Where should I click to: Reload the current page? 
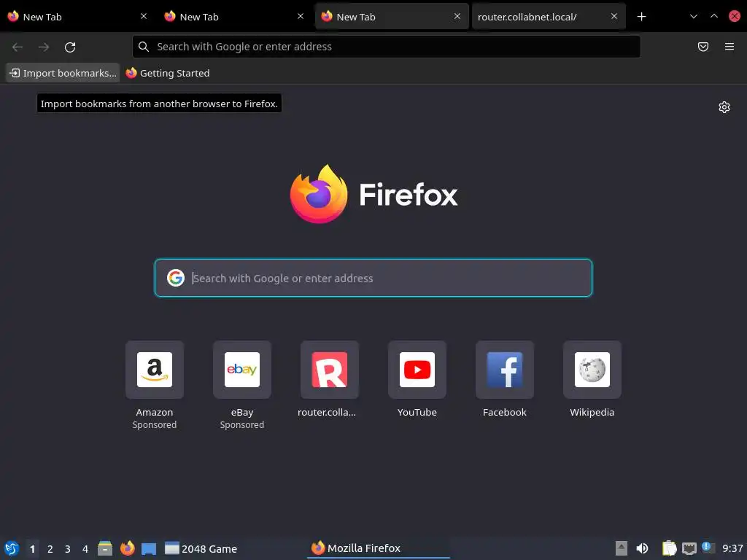[x=70, y=47]
